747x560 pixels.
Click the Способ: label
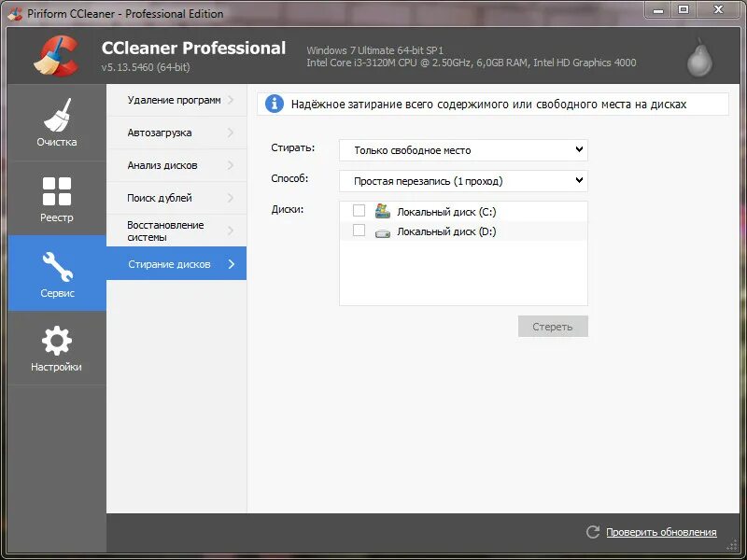pyautogui.click(x=289, y=178)
